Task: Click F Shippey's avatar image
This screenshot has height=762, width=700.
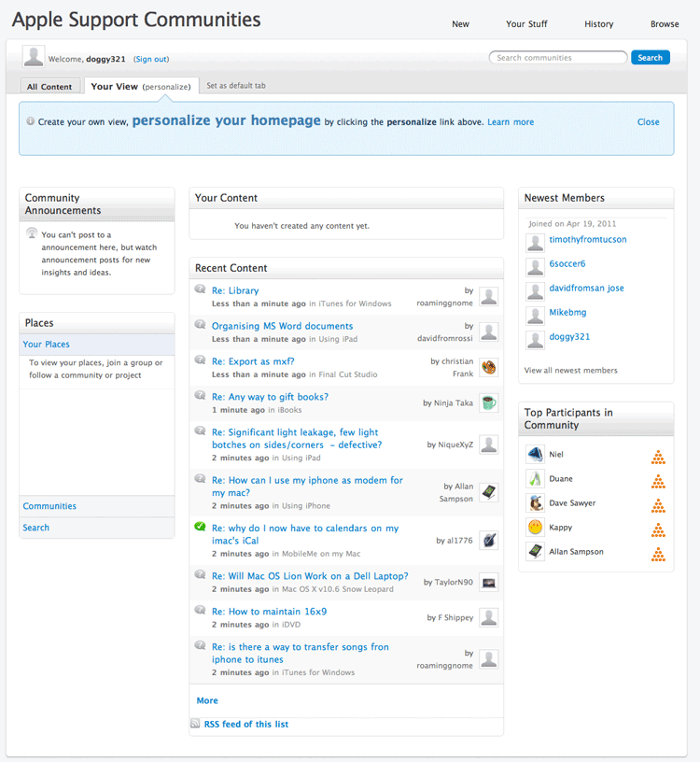Action: click(x=489, y=617)
